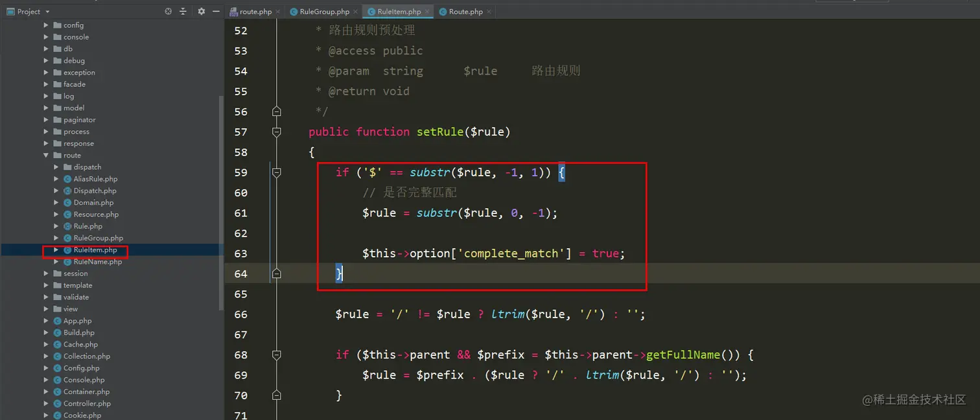
Task: Expand the dispatch folder arrow
Action: (x=56, y=167)
